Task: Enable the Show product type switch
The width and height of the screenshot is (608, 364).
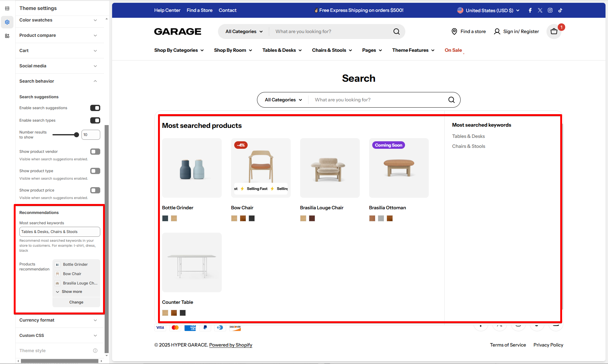Action: click(x=95, y=171)
